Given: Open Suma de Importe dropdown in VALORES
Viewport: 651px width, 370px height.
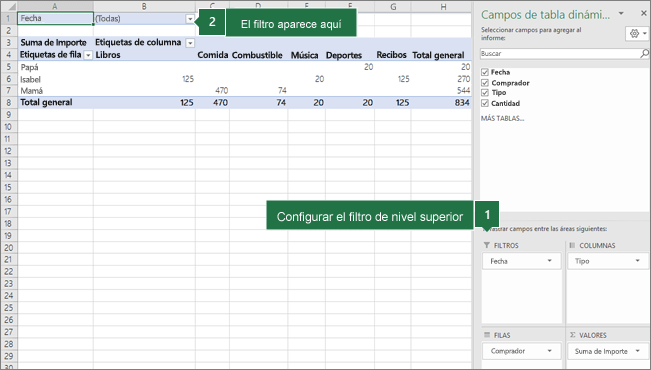Looking at the screenshot, I should (637, 351).
